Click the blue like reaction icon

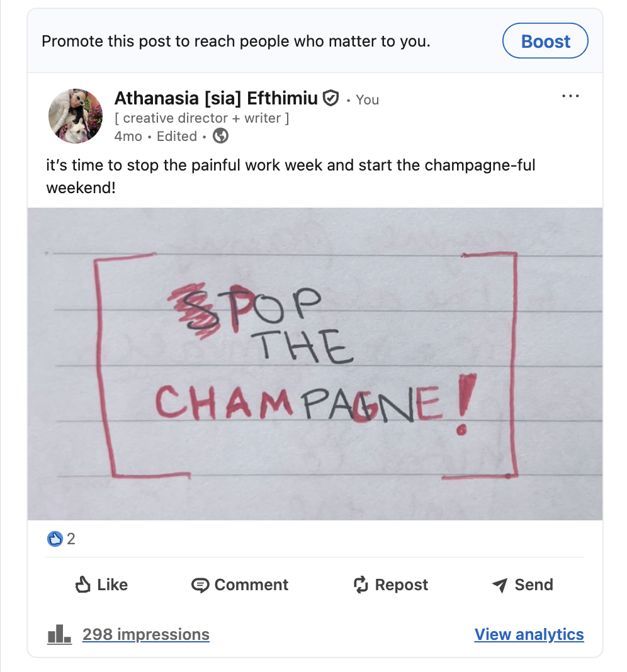(55, 539)
